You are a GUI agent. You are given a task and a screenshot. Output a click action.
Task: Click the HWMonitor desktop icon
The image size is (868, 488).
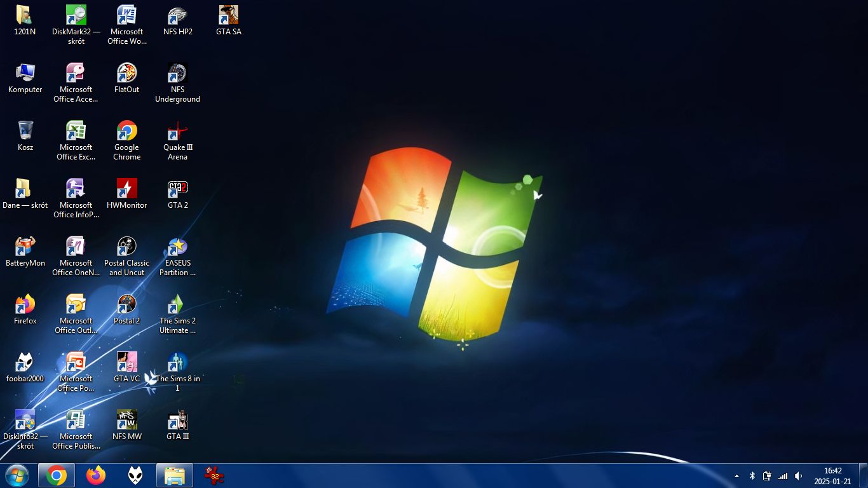(126, 189)
